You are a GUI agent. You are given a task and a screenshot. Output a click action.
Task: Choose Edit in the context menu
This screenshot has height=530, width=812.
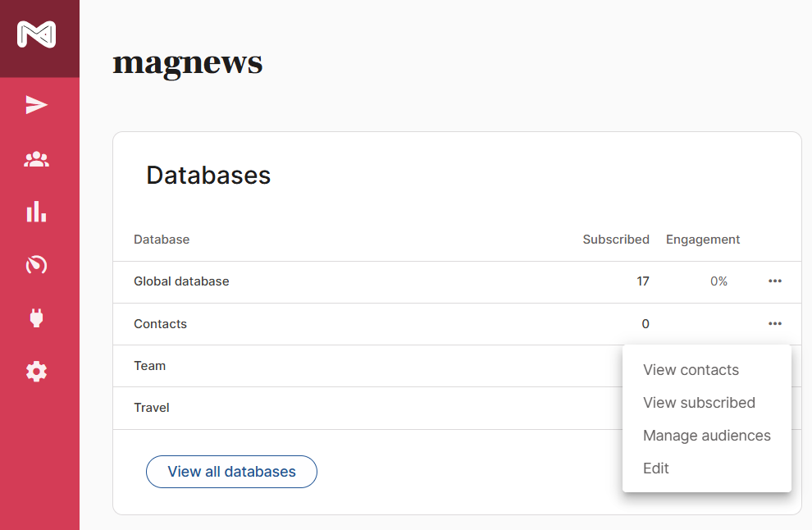click(655, 468)
